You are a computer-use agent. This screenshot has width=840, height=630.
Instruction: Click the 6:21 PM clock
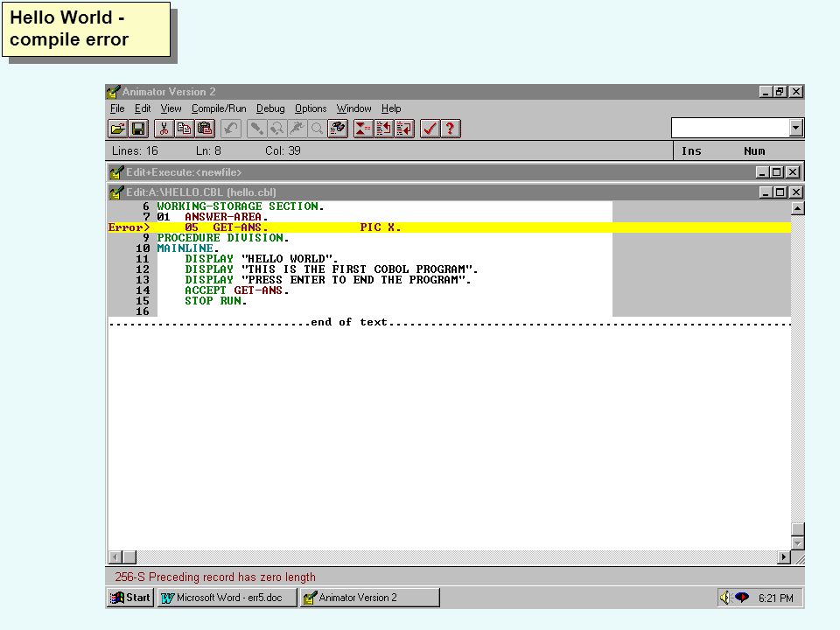[x=776, y=598]
